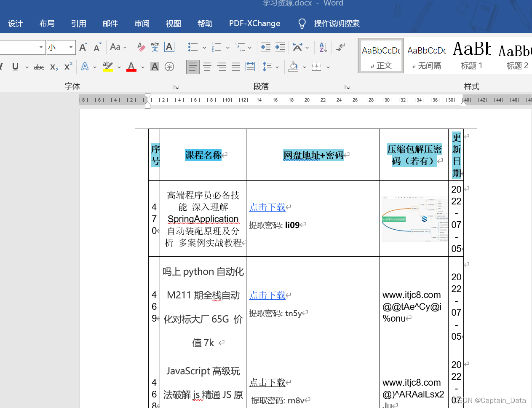Expand the borders dropdown arrow
This screenshot has width=532, height=408.
pos(328,67)
